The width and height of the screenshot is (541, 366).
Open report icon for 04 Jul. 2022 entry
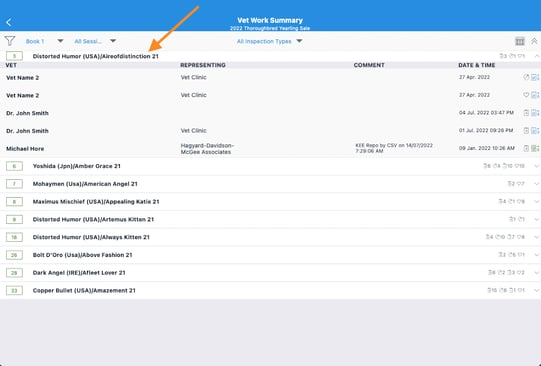pyautogui.click(x=535, y=113)
